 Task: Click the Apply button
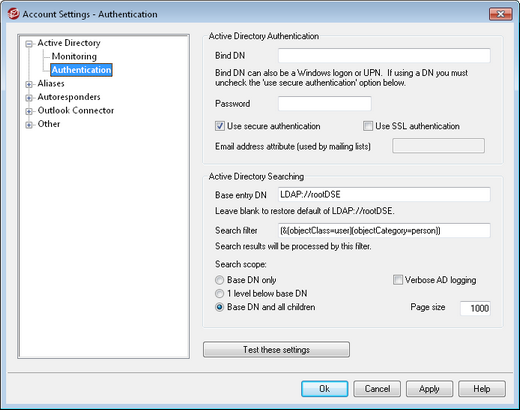pyautogui.click(x=429, y=389)
